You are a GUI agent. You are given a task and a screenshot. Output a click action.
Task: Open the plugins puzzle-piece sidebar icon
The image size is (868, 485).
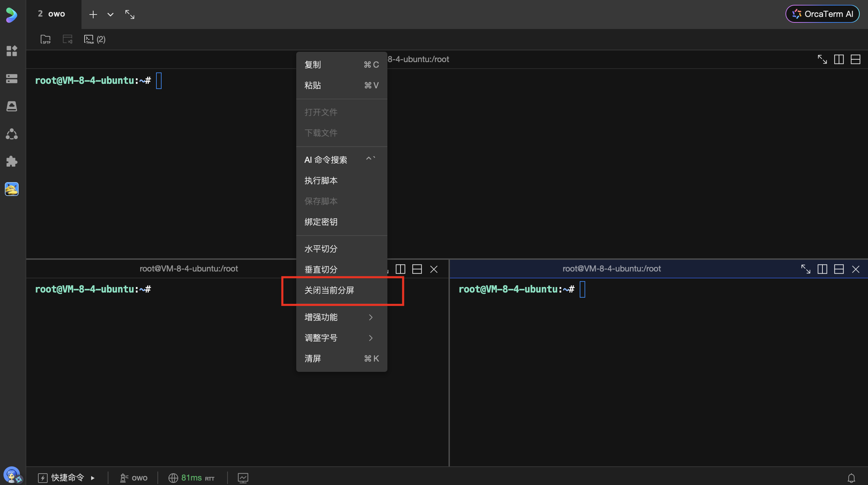click(12, 161)
